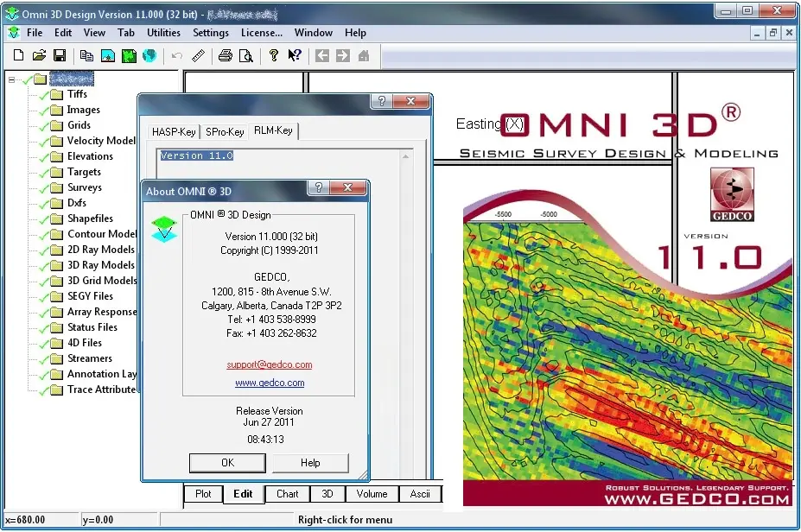Click the Undo arrow icon

tap(177, 55)
